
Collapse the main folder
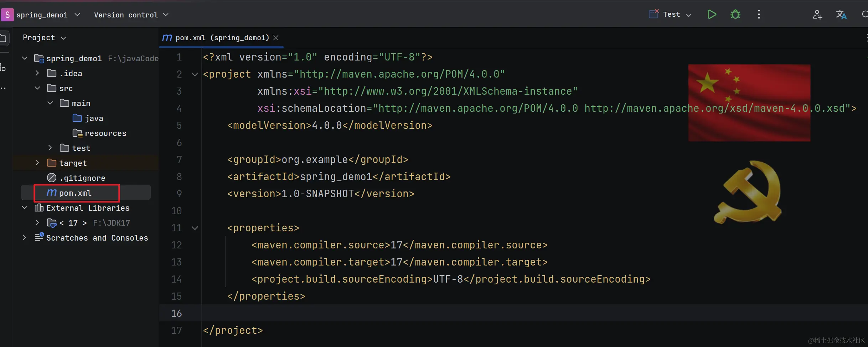pyautogui.click(x=50, y=103)
